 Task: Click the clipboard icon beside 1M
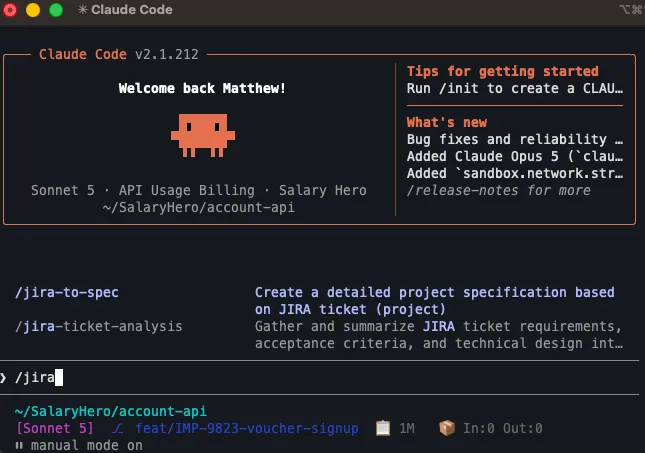(x=383, y=428)
